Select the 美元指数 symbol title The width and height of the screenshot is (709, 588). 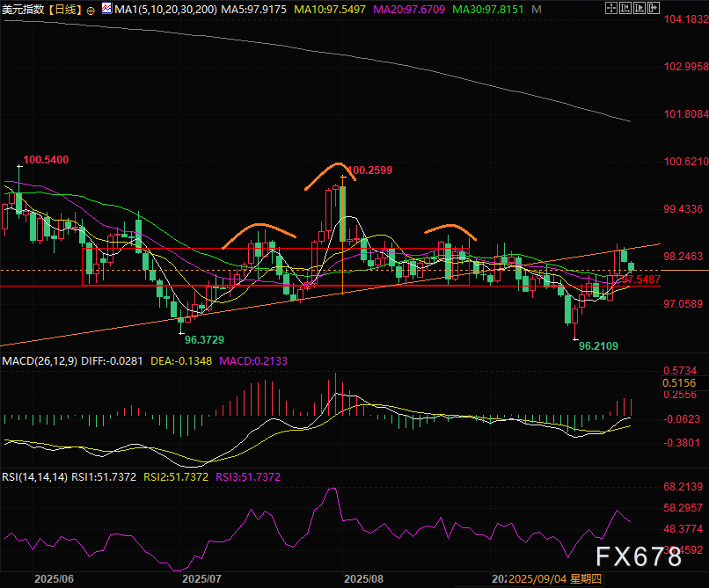click(x=23, y=10)
